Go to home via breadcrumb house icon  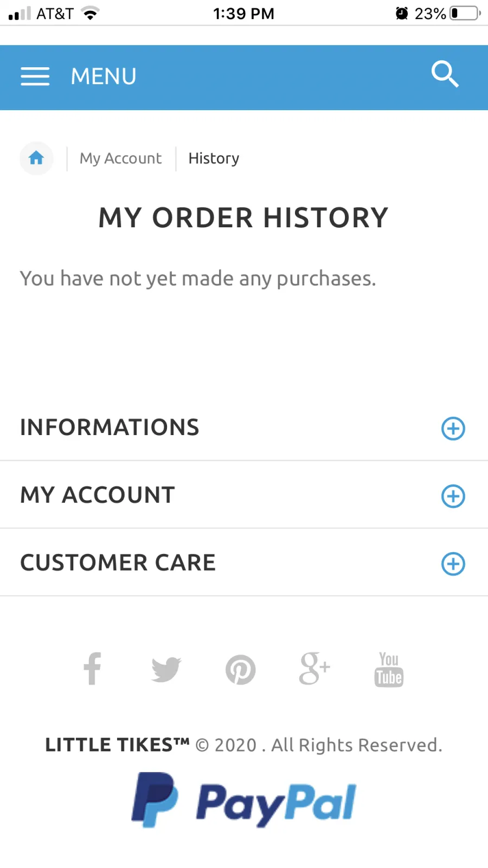point(36,158)
